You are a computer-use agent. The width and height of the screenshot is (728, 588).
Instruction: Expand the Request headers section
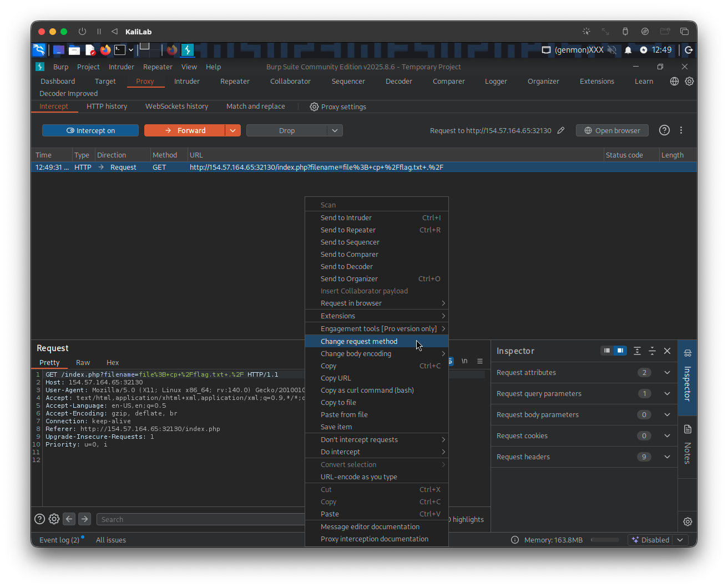point(667,457)
